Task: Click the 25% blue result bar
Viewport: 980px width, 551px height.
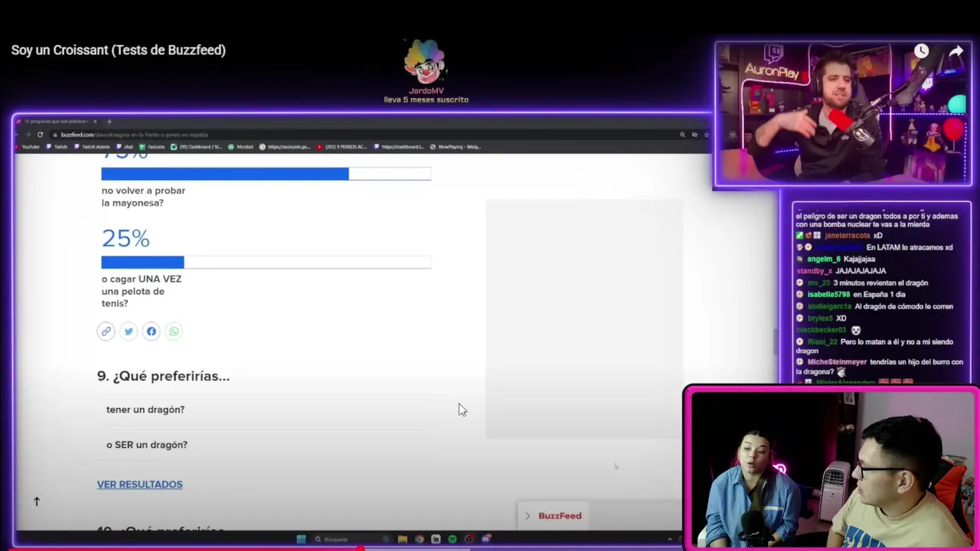Action: 142,262
